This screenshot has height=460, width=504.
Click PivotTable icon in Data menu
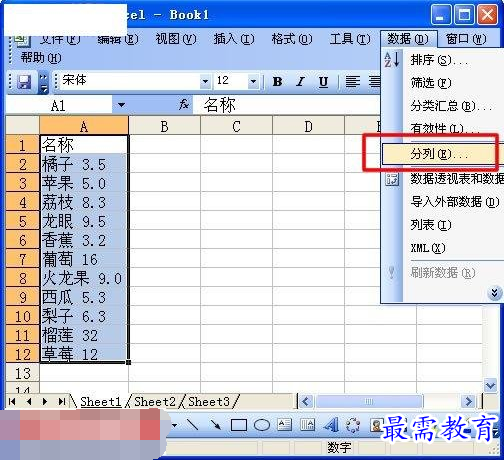(392, 179)
